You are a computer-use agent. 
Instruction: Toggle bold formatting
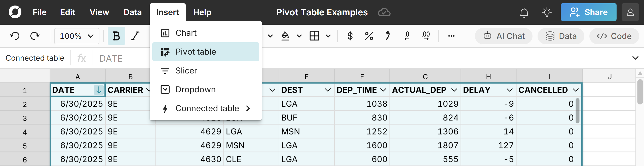116,36
